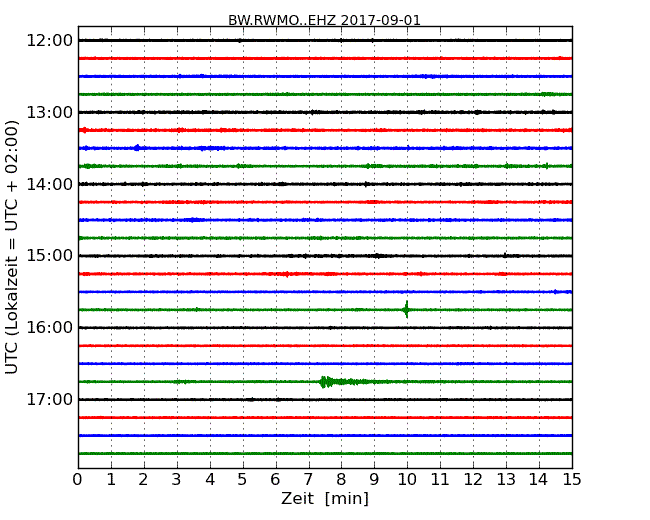Click the x-axis label Zeit [min]
The width and height of the screenshot is (650, 520).
tap(325, 498)
